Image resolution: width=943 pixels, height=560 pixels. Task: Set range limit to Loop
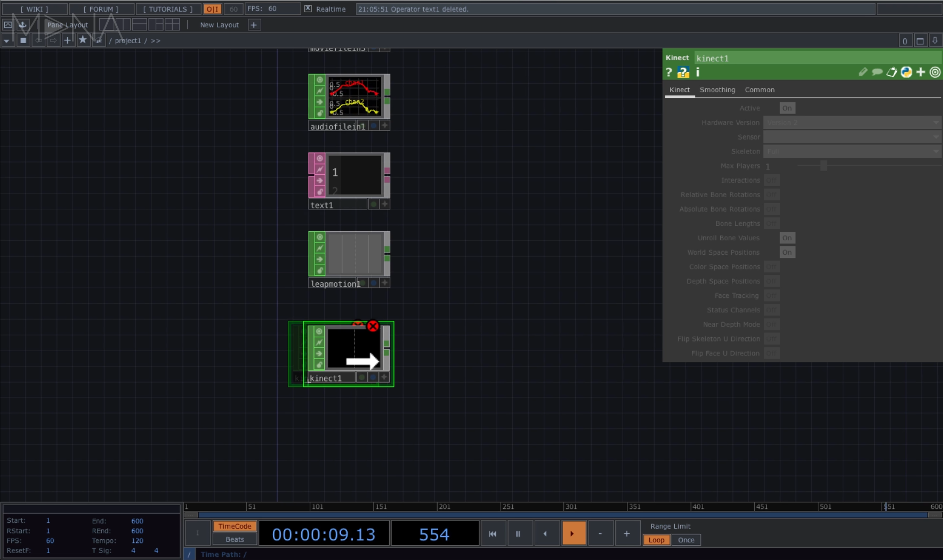pos(656,540)
